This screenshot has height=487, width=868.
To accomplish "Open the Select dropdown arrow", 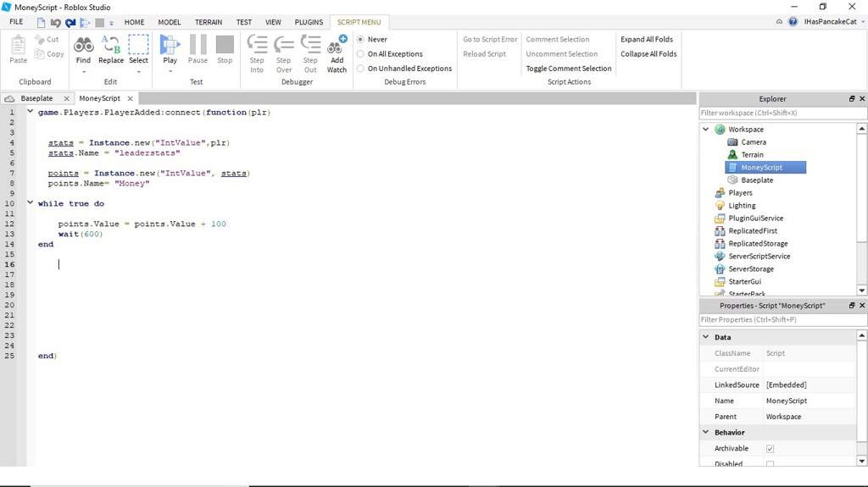I will pos(138,71).
